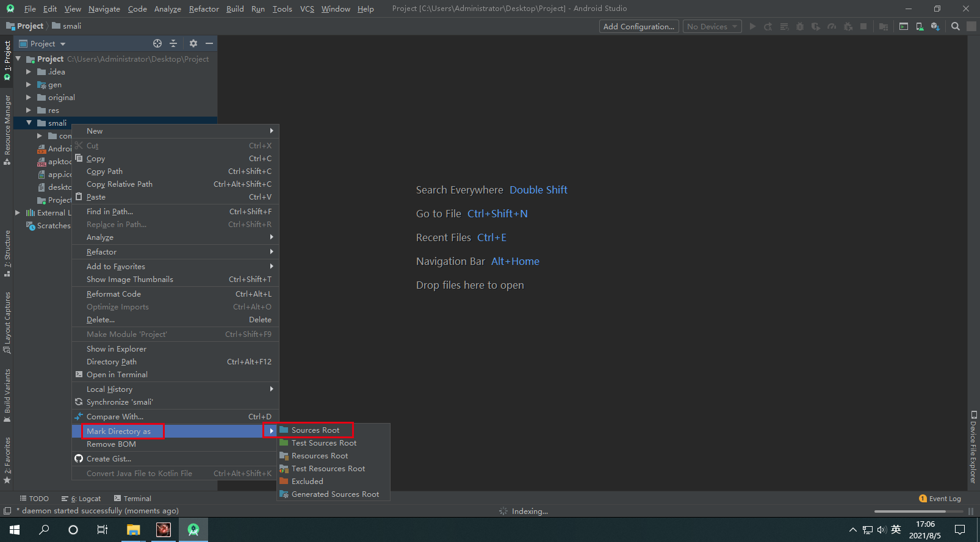This screenshot has width=980, height=542.
Task: Select Compare With entry
Action: coord(175,416)
